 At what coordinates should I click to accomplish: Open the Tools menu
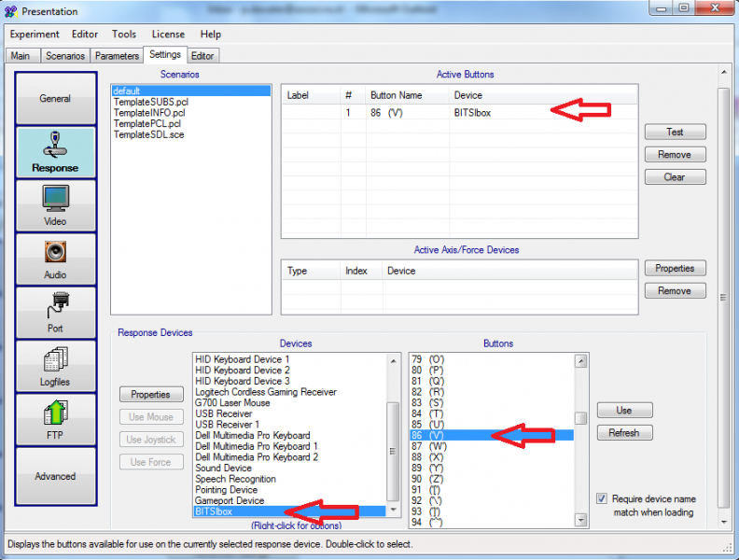pyautogui.click(x=124, y=35)
